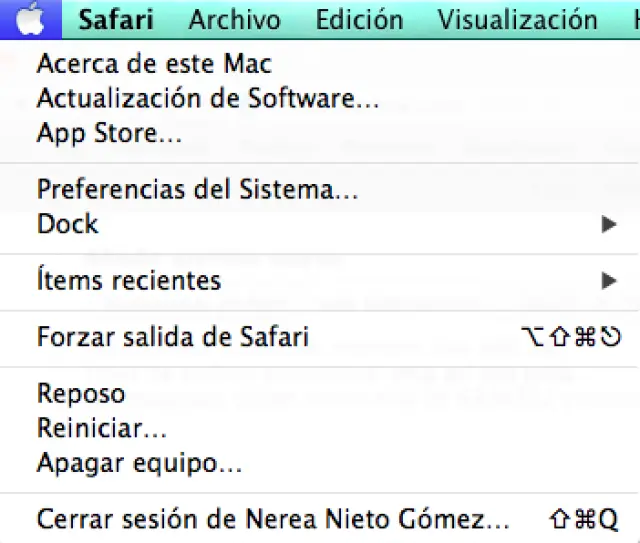
Task: Select Reposo to sleep the Mac
Action: coord(81,394)
